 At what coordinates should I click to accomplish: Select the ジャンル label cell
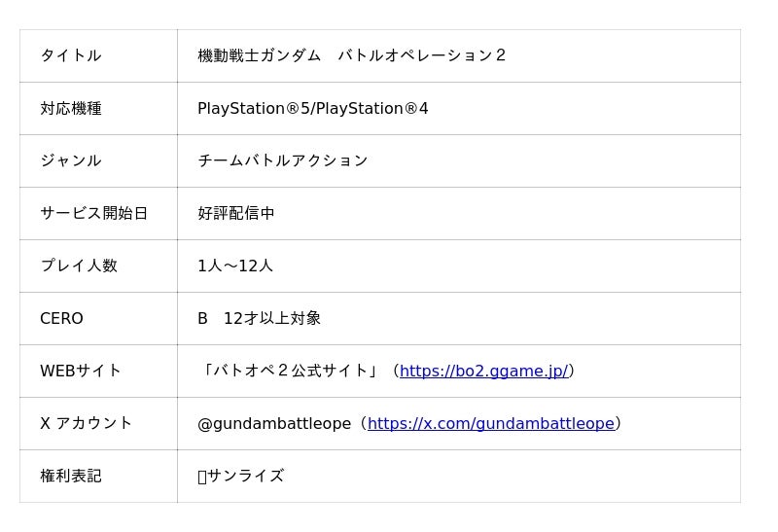(x=98, y=160)
